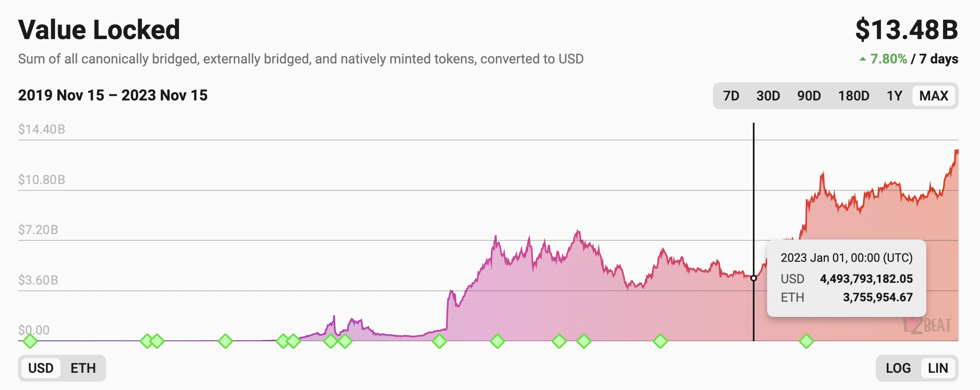Image resolution: width=980 pixels, height=390 pixels.
Task: Click the L2BEAT watermark logo
Action: point(927,325)
